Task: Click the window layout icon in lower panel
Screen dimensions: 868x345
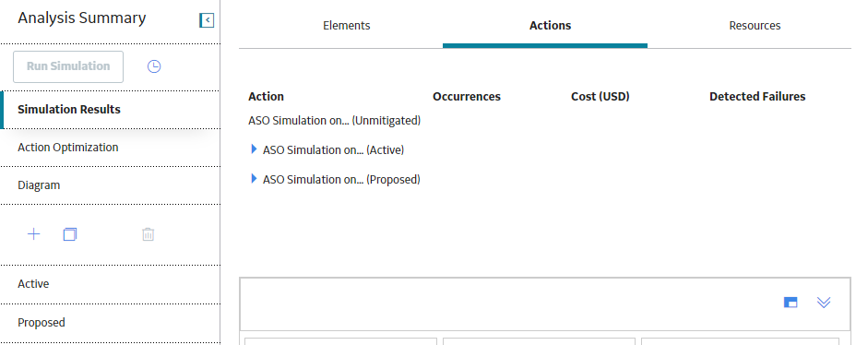Action: tap(791, 303)
